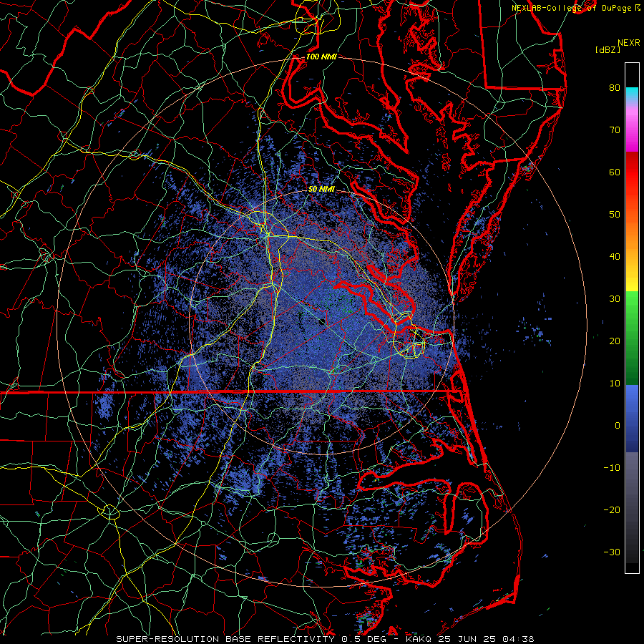Click the 40 dBZ scale value
This screenshot has width=644, height=644.
tap(615, 257)
